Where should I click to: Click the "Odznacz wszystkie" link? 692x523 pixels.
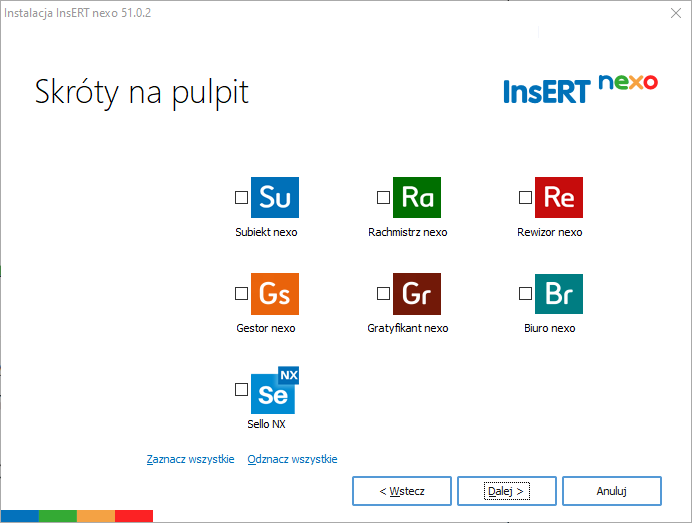[292, 459]
